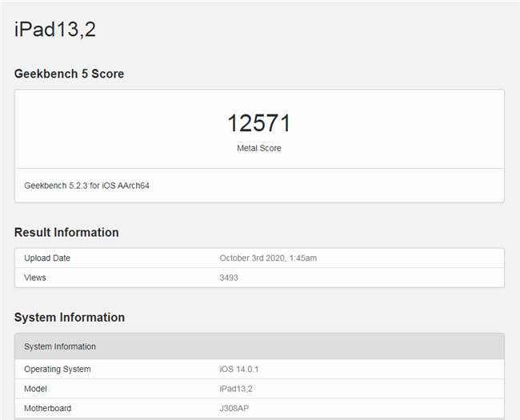Click the Operating System label
This screenshot has height=420, width=520.
(58, 370)
